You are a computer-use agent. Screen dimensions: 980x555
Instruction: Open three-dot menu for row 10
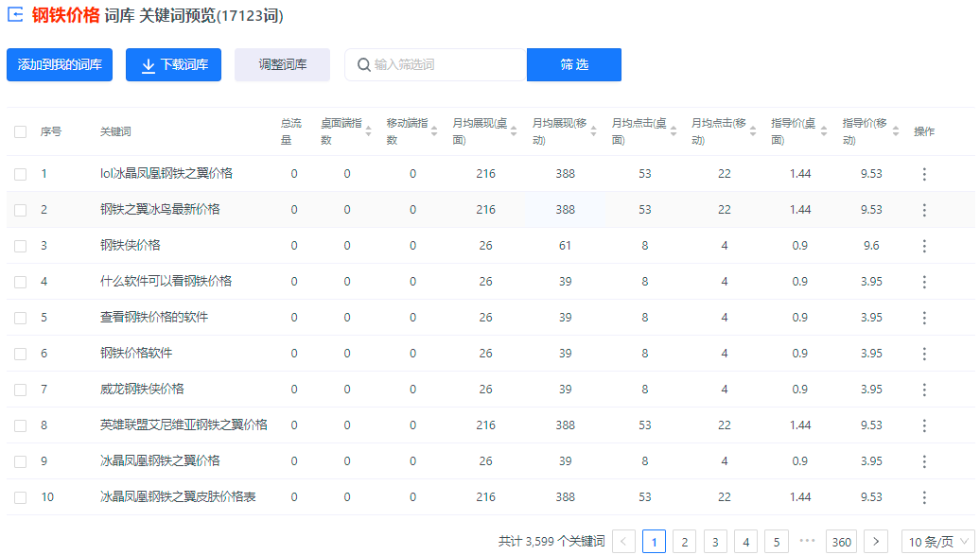(924, 497)
